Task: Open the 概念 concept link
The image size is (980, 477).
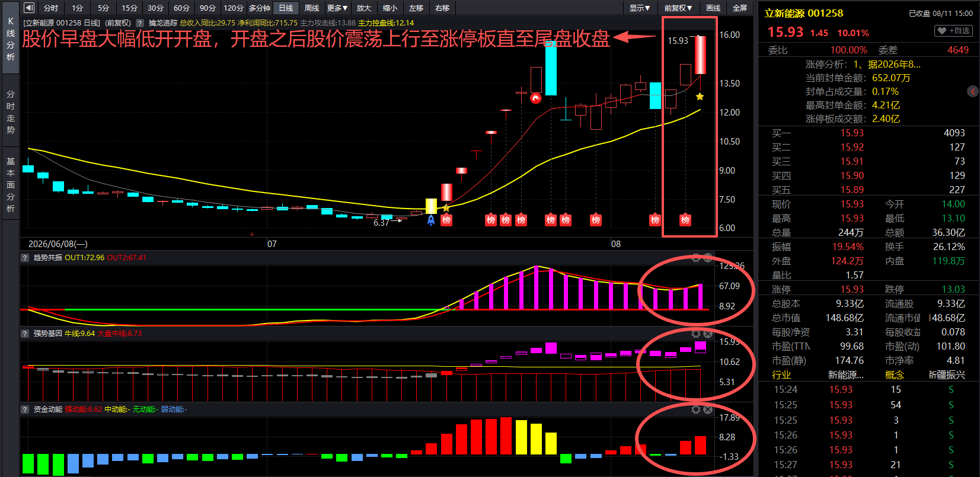Action: pyautogui.click(x=895, y=375)
